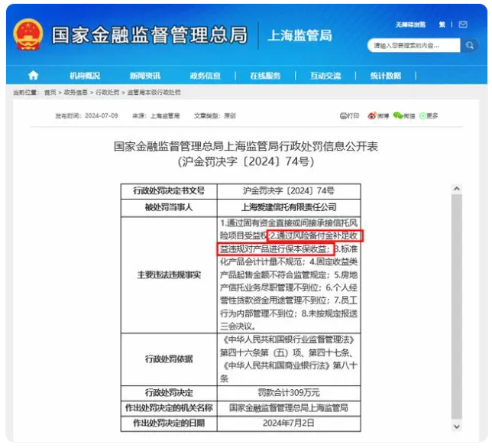The height and width of the screenshot is (448, 492).
Task: Click the home icon in navigation bar
Action: (34, 76)
